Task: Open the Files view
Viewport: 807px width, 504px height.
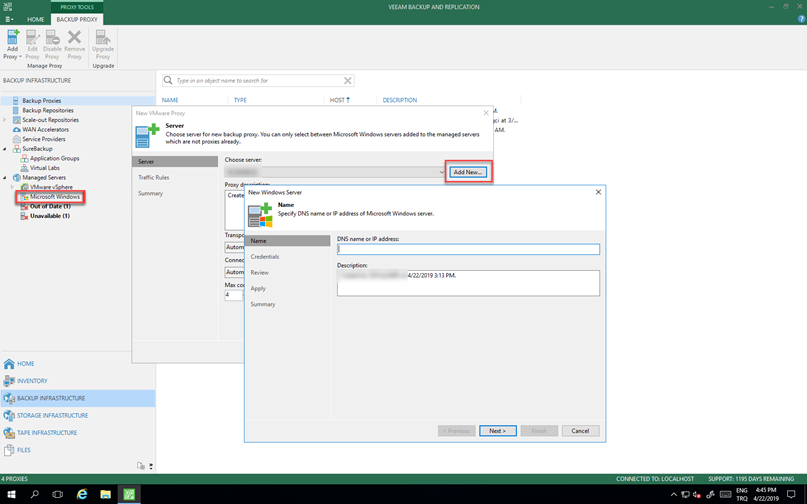Action: (x=23, y=450)
